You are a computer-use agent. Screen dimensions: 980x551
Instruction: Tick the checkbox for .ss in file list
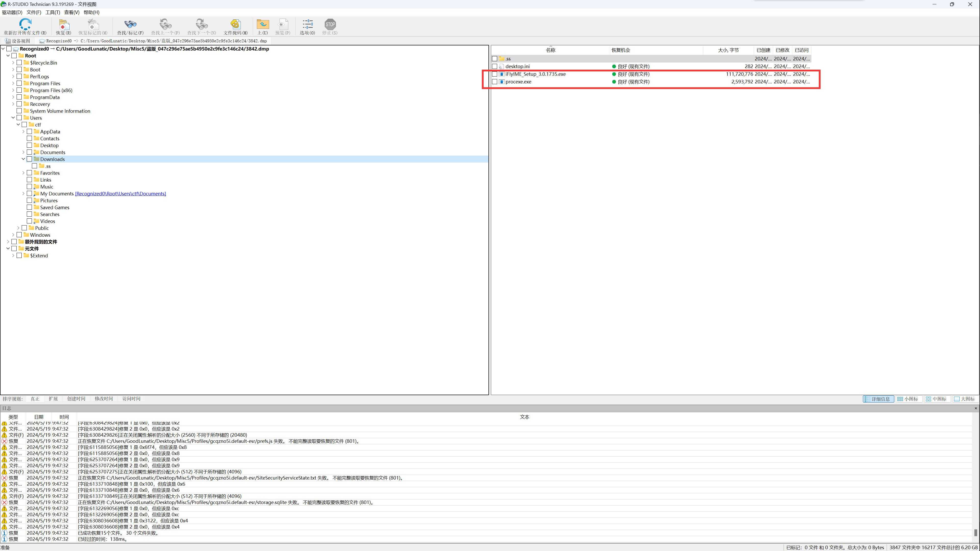(495, 59)
